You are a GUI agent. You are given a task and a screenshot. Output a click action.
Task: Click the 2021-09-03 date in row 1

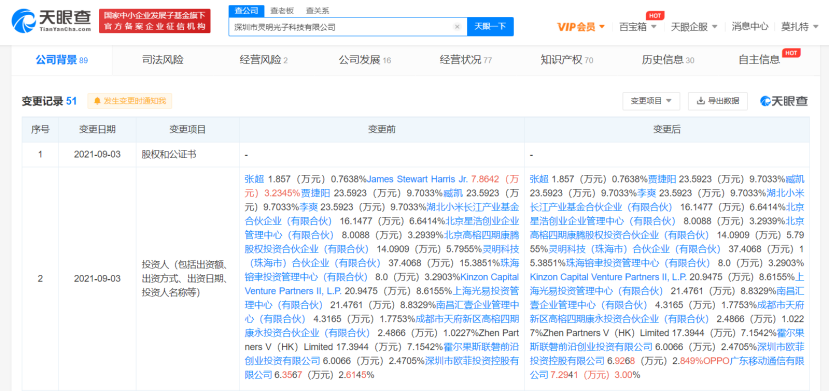[x=97, y=155]
